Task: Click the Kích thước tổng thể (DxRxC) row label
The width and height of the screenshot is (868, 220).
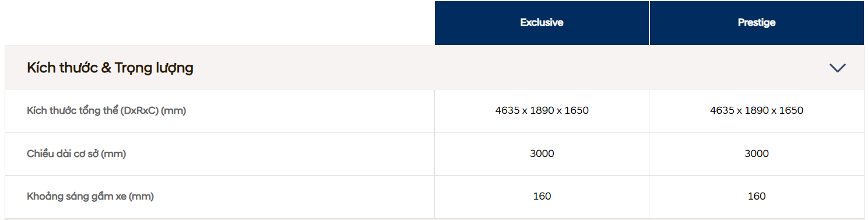Action: click(x=106, y=110)
